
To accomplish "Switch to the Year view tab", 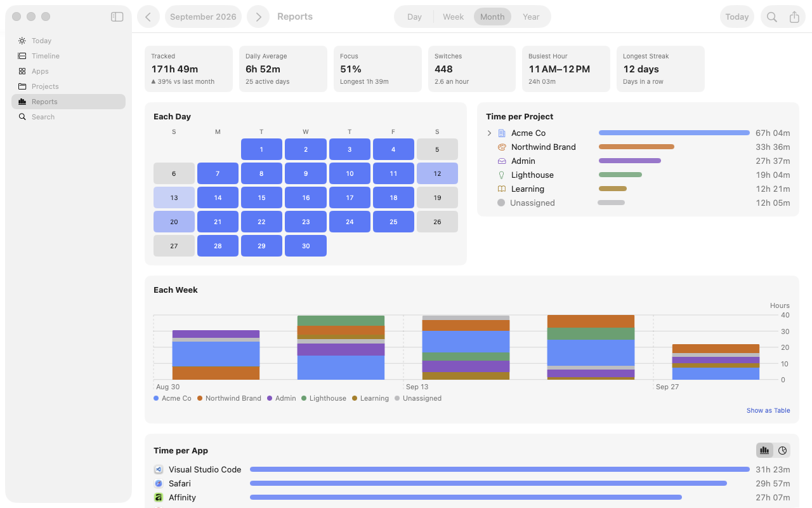I will (531, 17).
